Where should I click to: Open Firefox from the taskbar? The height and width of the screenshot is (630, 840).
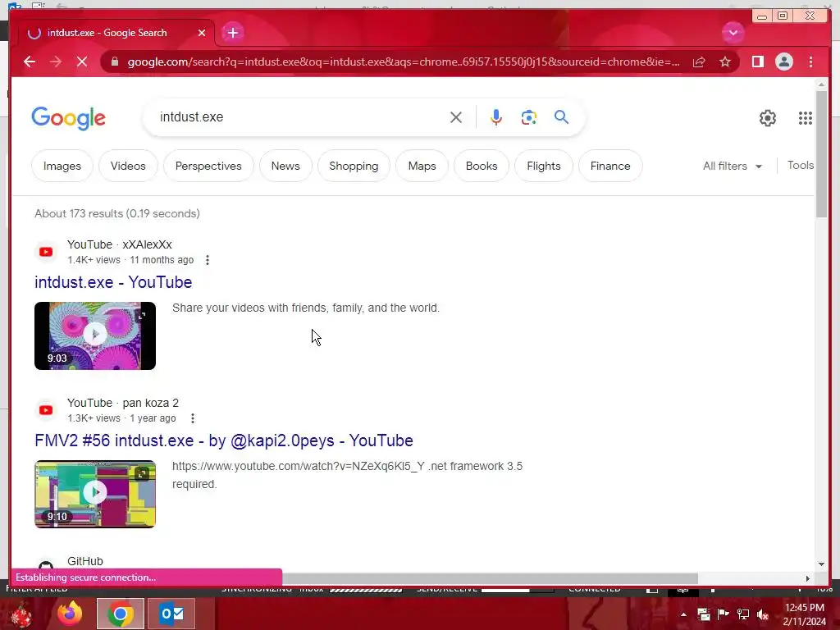click(70, 614)
